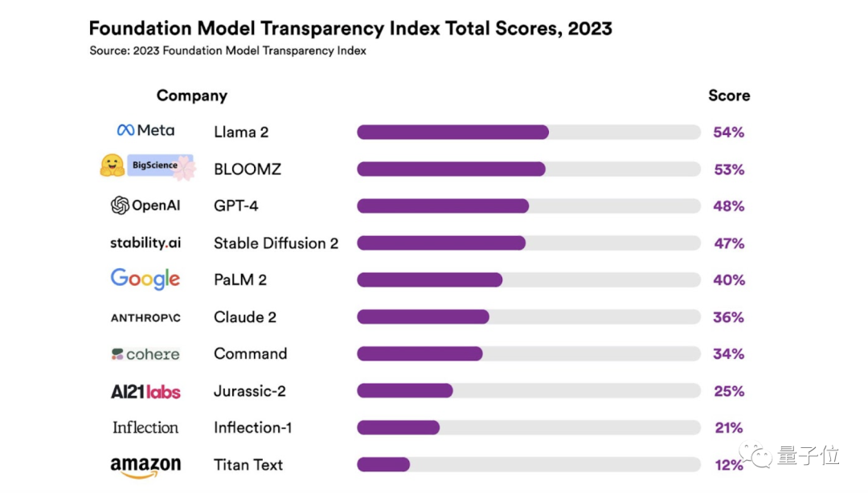Click the chart title text
Viewport: 868px width, 493px height.
coord(350,29)
